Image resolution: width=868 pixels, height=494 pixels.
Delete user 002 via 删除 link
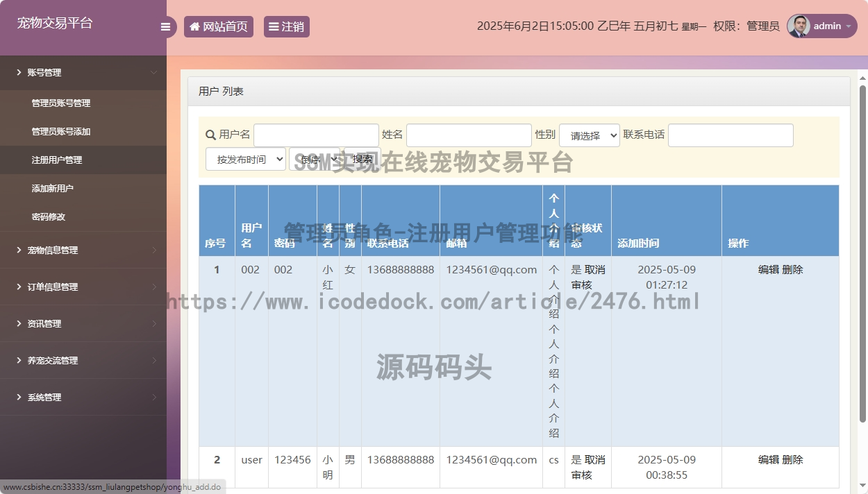pyautogui.click(x=792, y=269)
